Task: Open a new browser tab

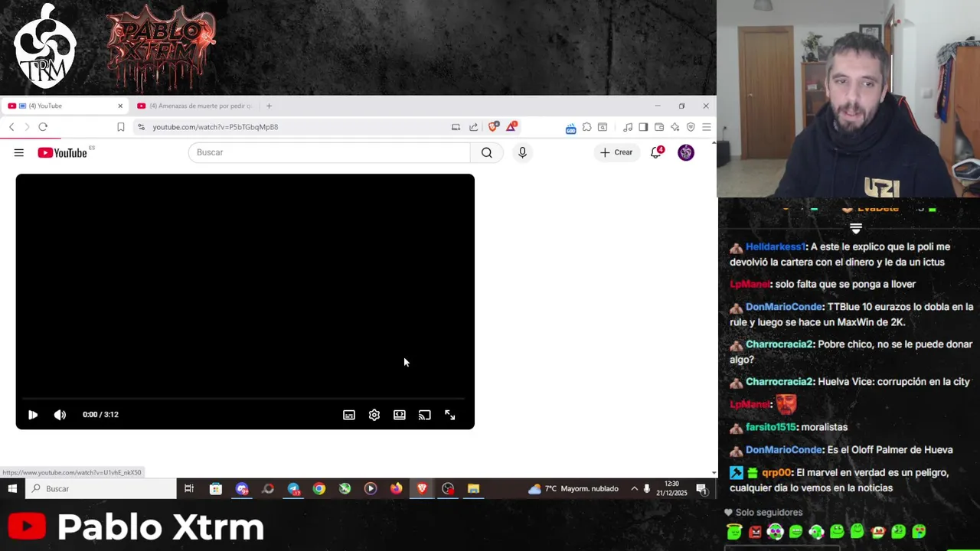Action: click(269, 106)
